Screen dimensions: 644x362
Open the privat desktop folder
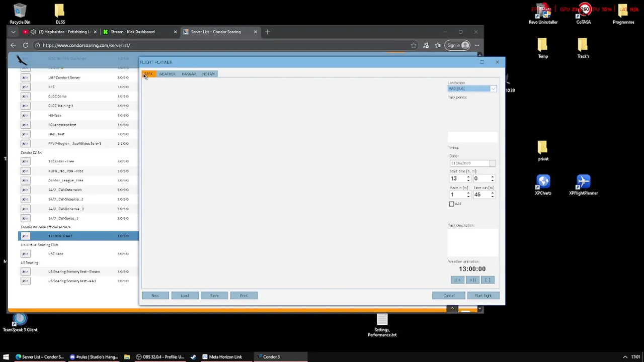(x=543, y=151)
